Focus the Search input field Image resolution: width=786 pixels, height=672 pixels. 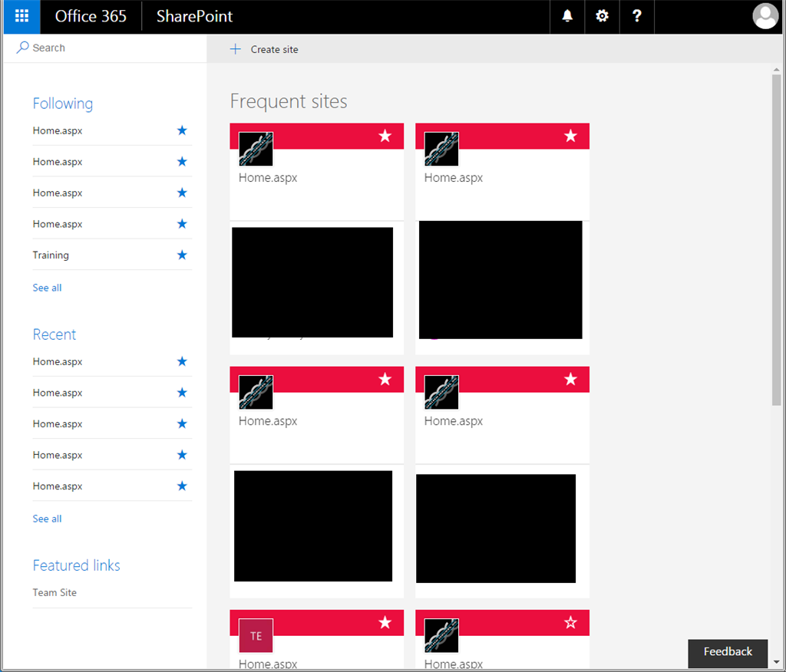tap(105, 48)
